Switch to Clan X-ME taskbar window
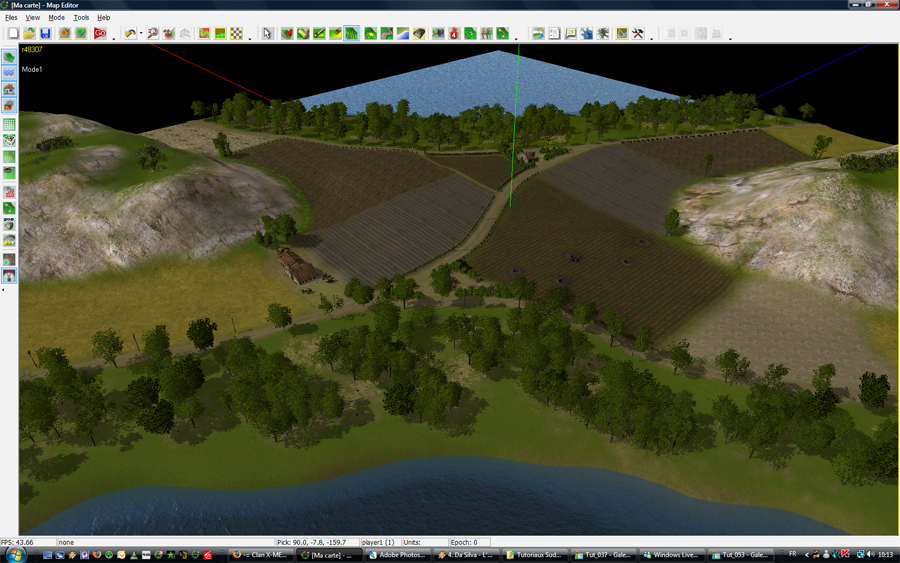 click(261, 555)
